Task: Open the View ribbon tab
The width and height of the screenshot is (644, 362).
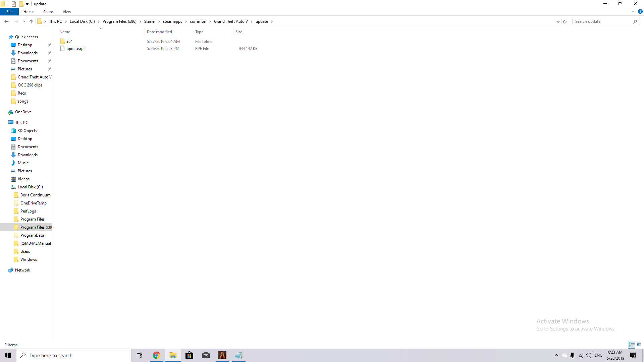Action: click(67, 12)
